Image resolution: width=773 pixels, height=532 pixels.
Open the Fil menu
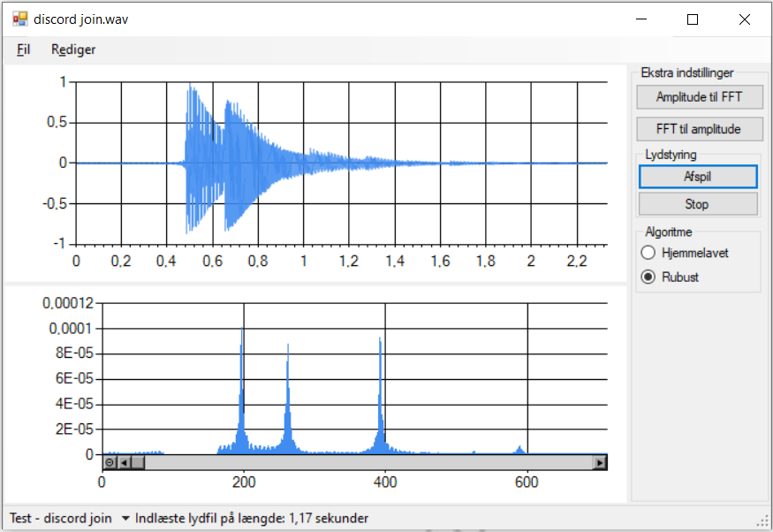click(23, 49)
